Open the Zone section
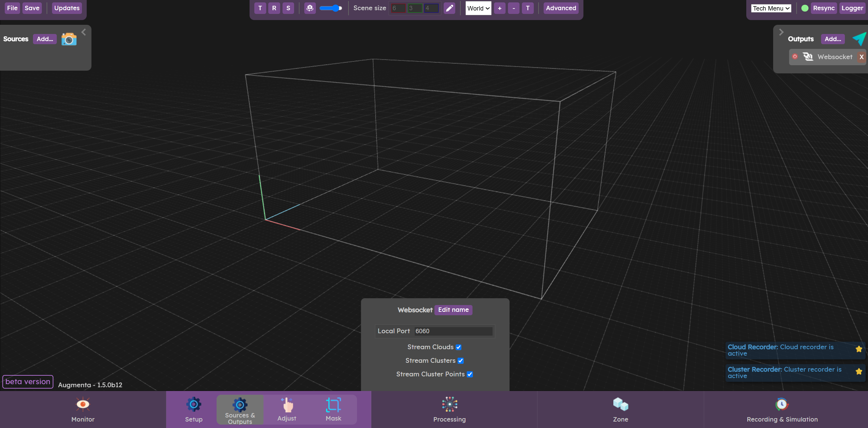 [620, 409]
